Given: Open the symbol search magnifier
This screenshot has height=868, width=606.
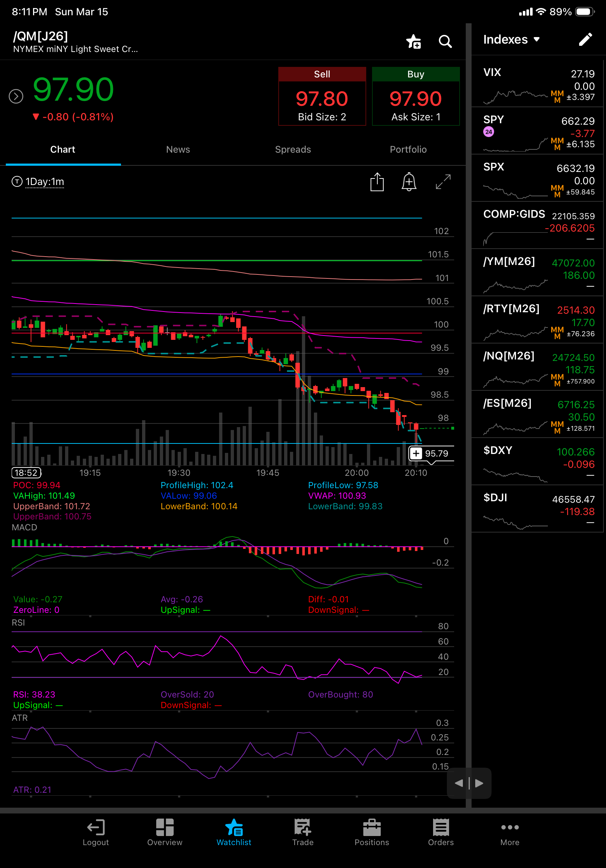Looking at the screenshot, I should tap(445, 41).
